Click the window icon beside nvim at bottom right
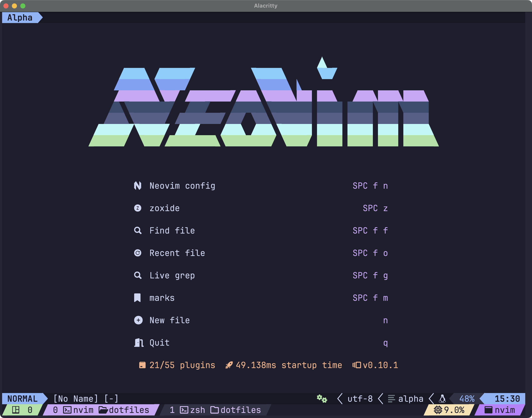 488,410
